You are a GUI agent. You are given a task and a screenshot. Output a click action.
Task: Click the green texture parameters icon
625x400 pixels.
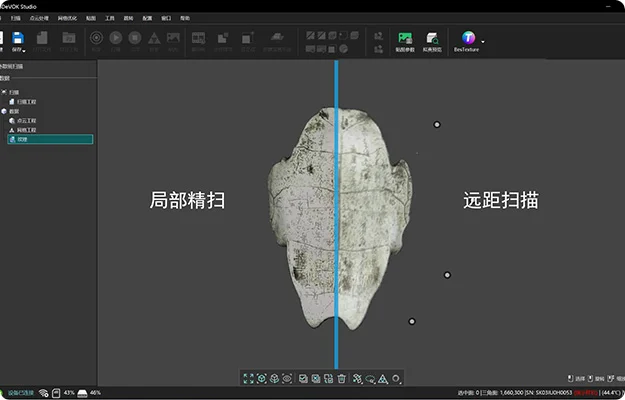[405, 38]
